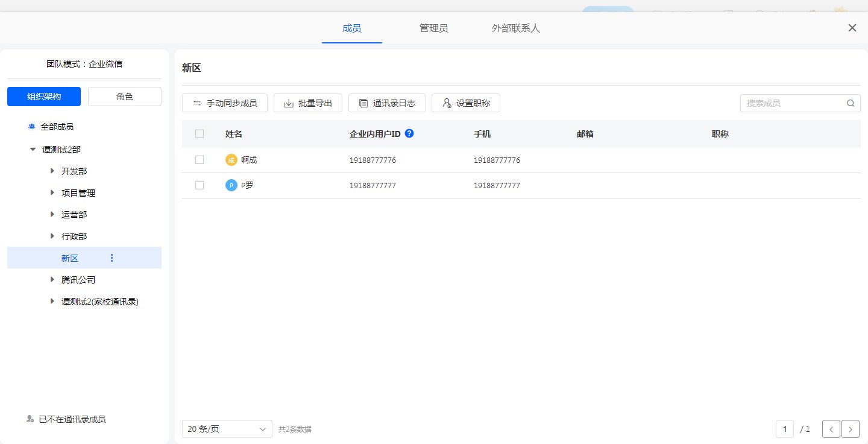This screenshot has width=868, height=444.
Task: Open 已不在通讯录成员 list
Action: 72,419
